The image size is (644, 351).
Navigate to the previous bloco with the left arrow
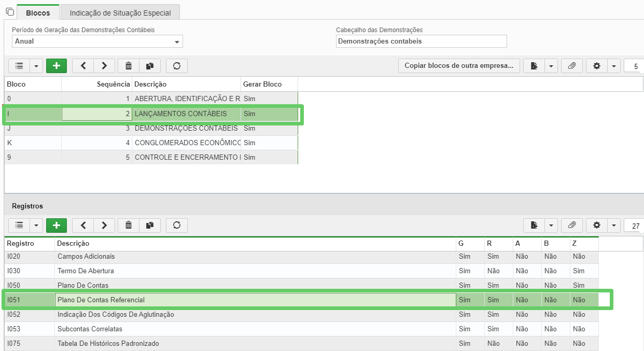[82, 66]
